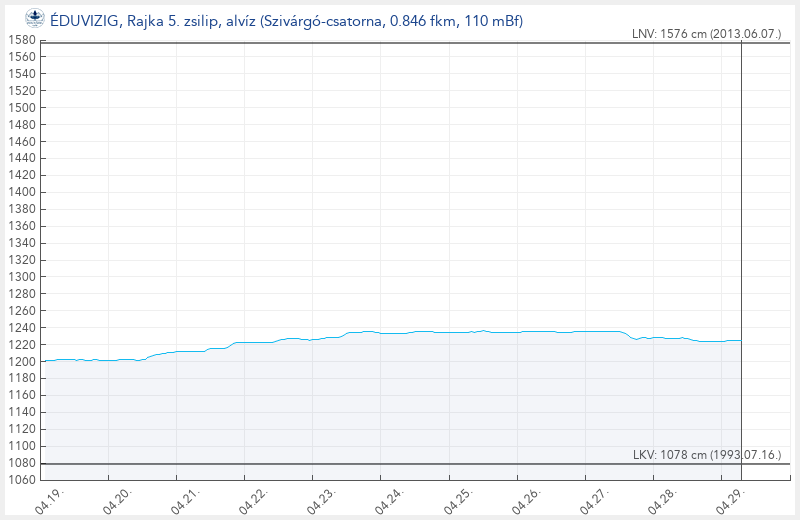This screenshot has height=520, width=800.
Task: Click the LKV: 1078 cm label
Action: pos(704,455)
